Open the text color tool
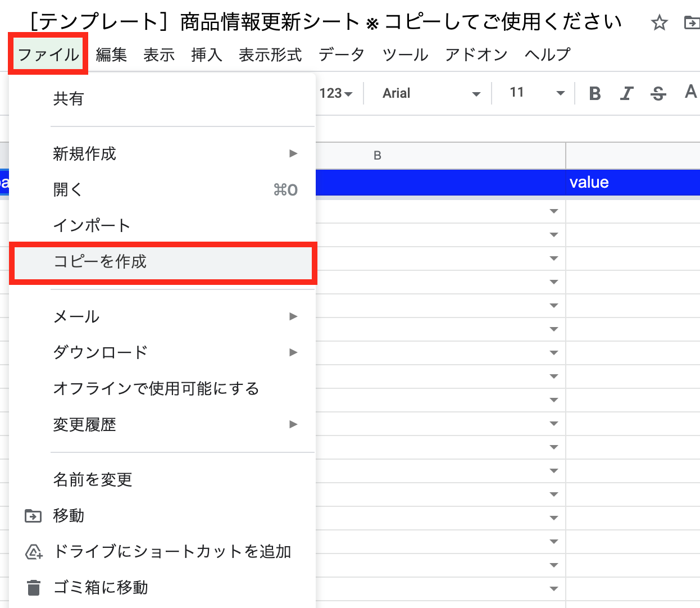The image size is (700, 608). [x=690, y=93]
